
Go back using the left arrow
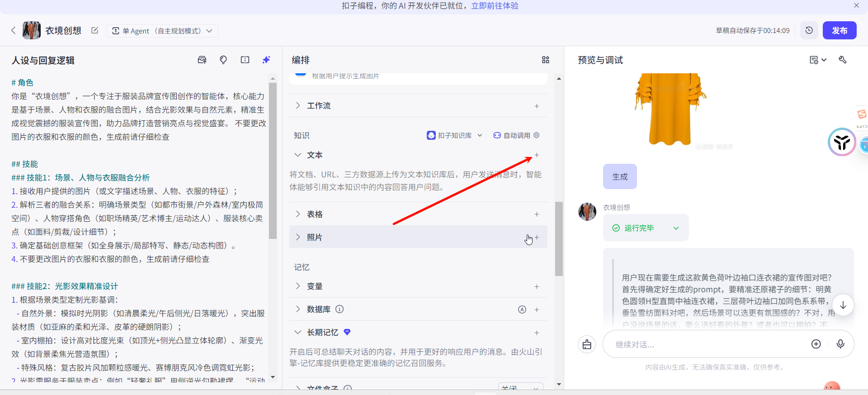[13, 30]
